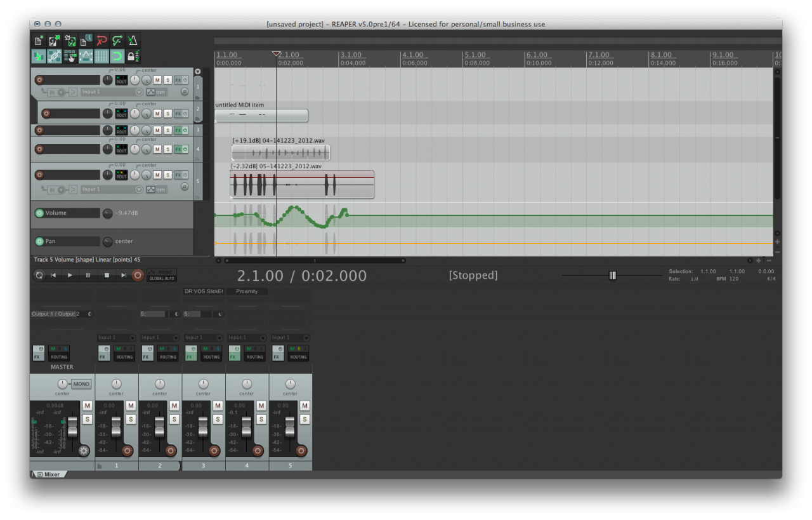The height and width of the screenshot is (520, 812).
Task: Go to project start in transport
Action: click(x=53, y=275)
